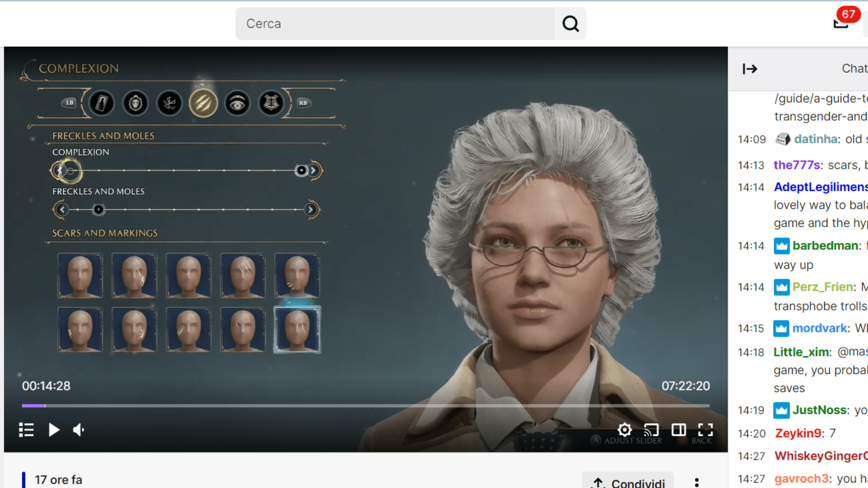
Task: Click datinha's chat badge icon
Action: point(783,139)
